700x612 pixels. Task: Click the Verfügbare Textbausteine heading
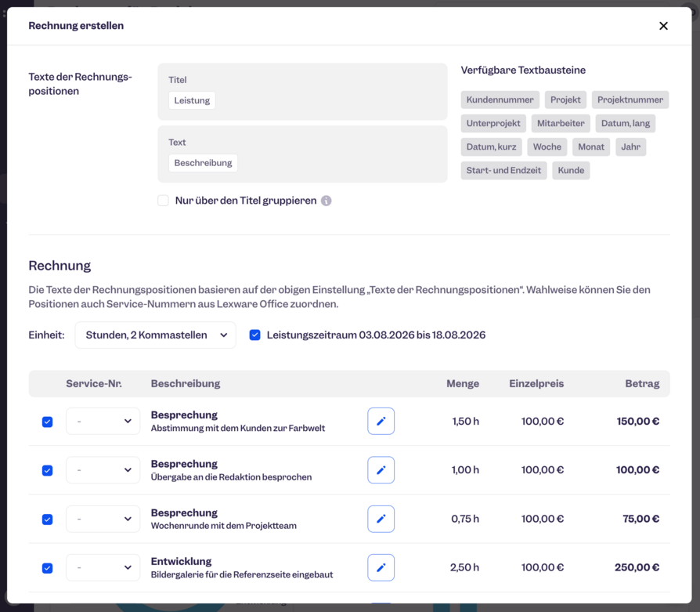click(x=523, y=71)
